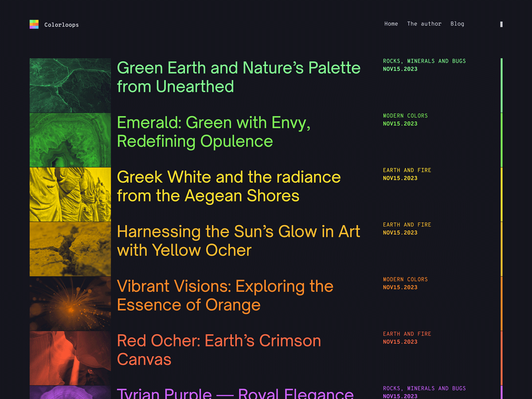
Task: Select the red canyon thumbnail
Action: tap(70, 358)
